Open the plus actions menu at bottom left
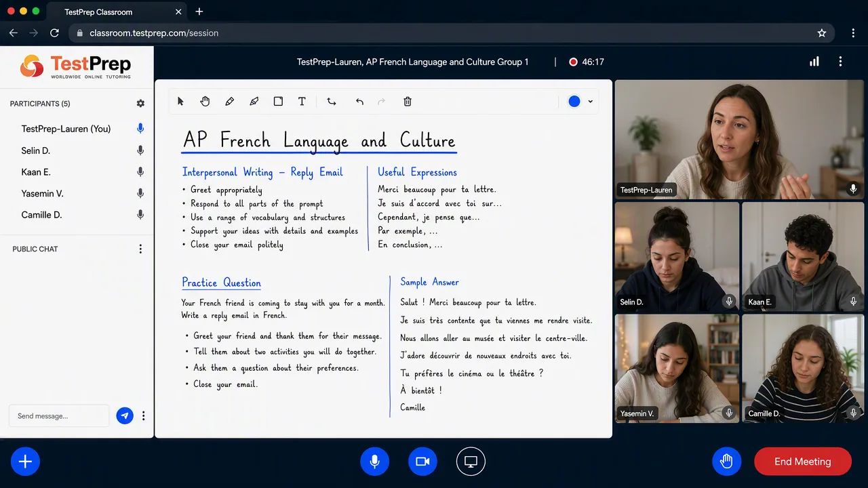The width and height of the screenshot is (868, 488). pos(25,462)
